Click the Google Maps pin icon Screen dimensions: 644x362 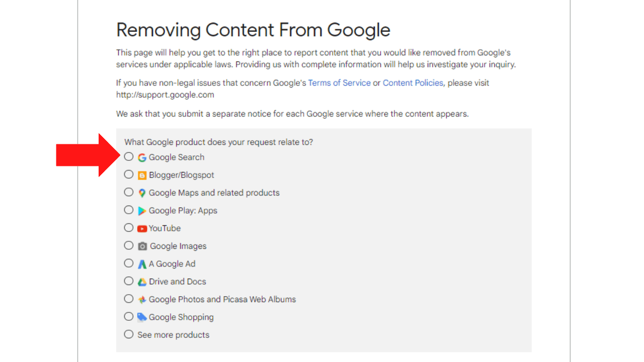point(142,193)
